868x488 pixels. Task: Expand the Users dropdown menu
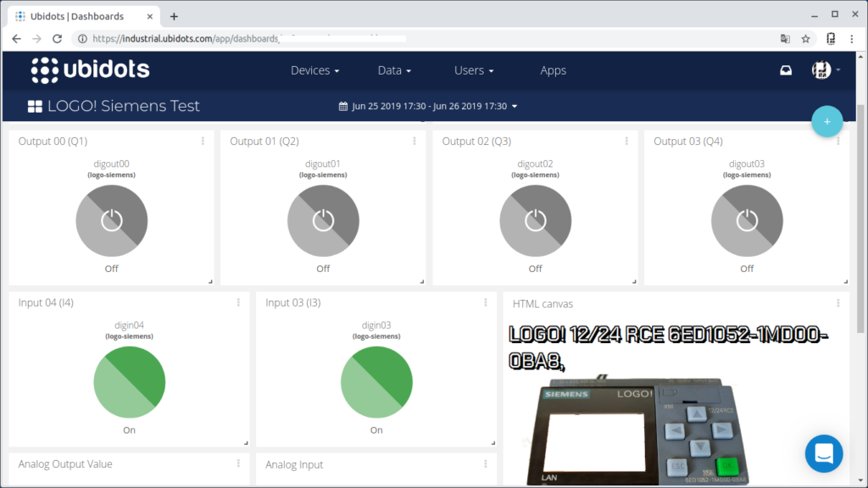(474, 70)
